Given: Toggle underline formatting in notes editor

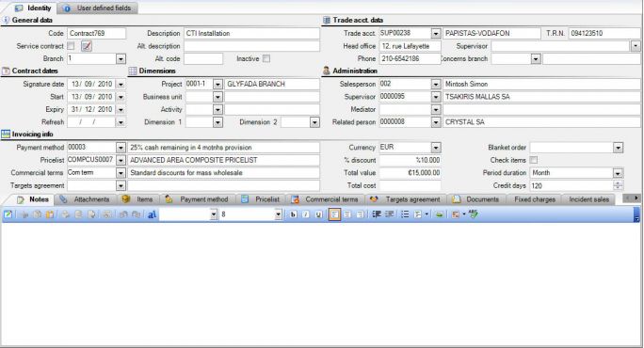Looking at the screenshot, I should point(318,214).
